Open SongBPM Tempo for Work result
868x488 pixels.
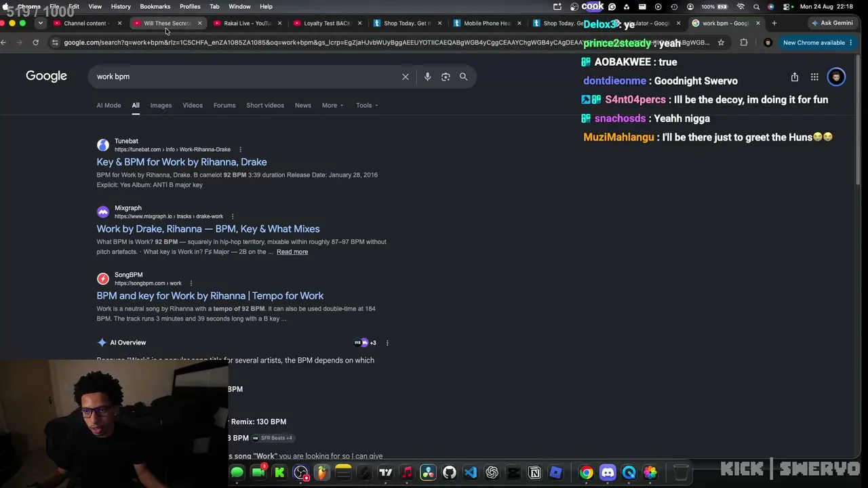click(x=210, y=296)
